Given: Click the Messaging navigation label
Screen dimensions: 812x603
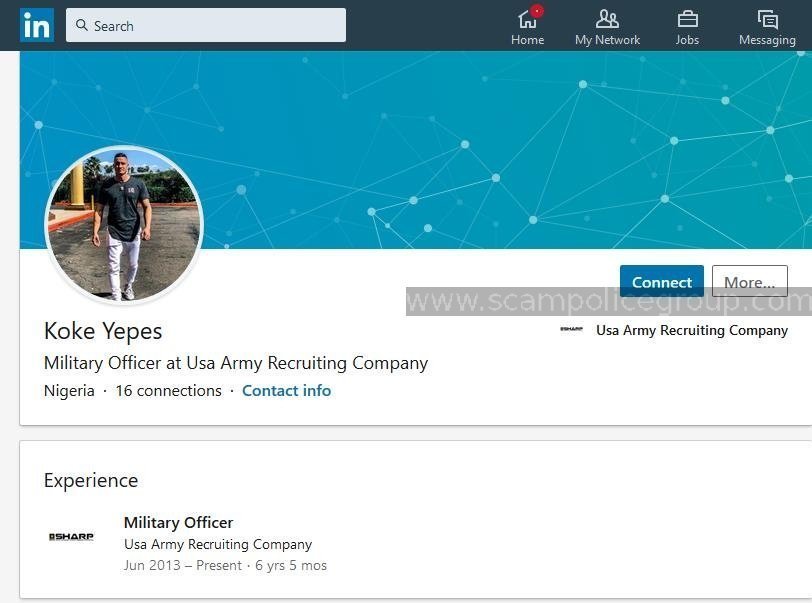Looking at the screenshot, I should pyautogui.click(x=767, y=40).
